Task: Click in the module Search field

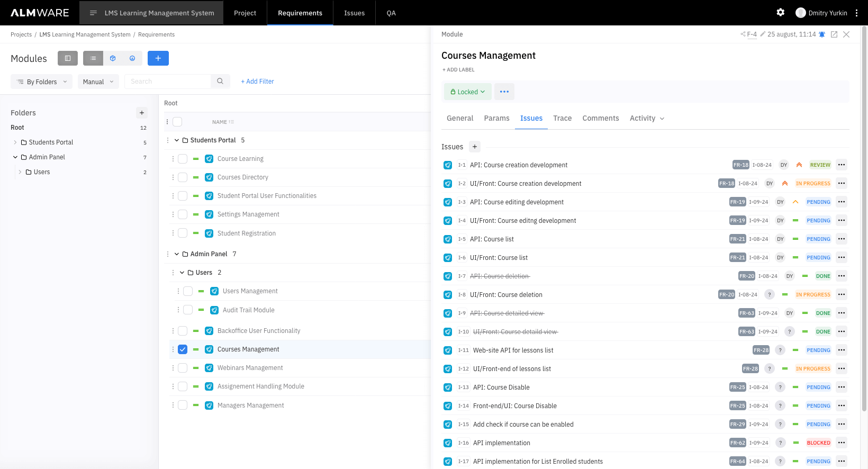Action: 168,81
